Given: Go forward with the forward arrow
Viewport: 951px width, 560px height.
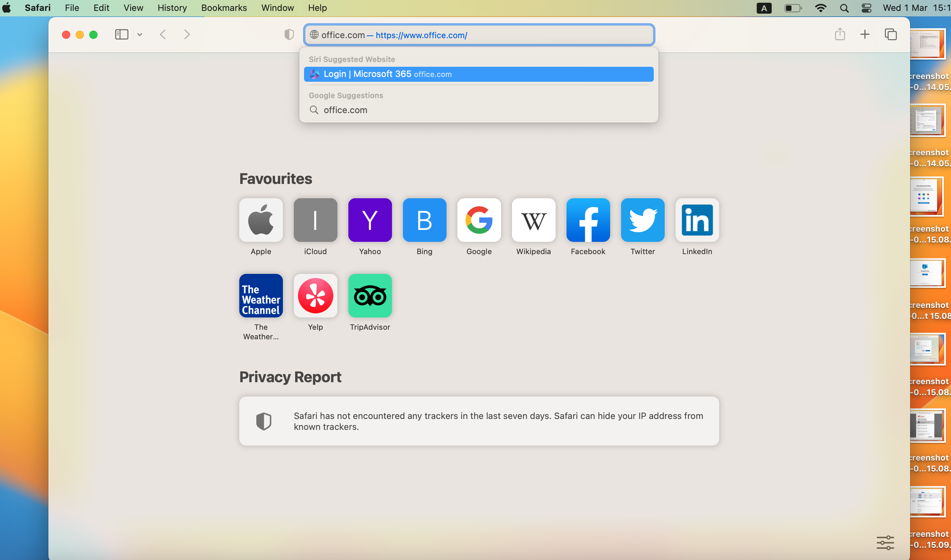Looking at the screenshot, I should (187, 35).
